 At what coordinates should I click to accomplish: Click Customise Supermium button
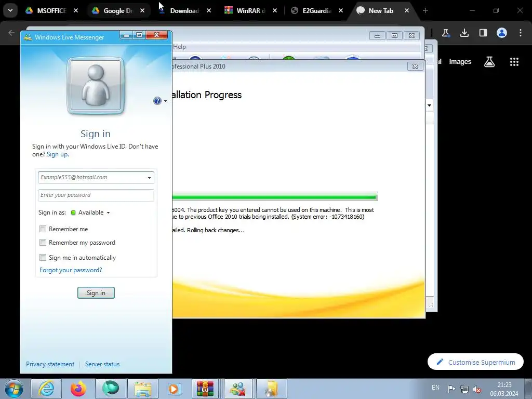pos(475,362)
